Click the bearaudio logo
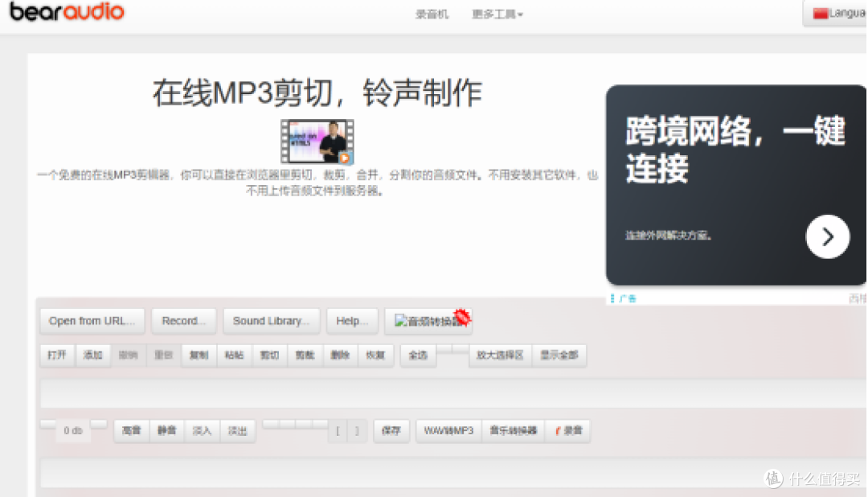868x497 pixels. [67, 11]
